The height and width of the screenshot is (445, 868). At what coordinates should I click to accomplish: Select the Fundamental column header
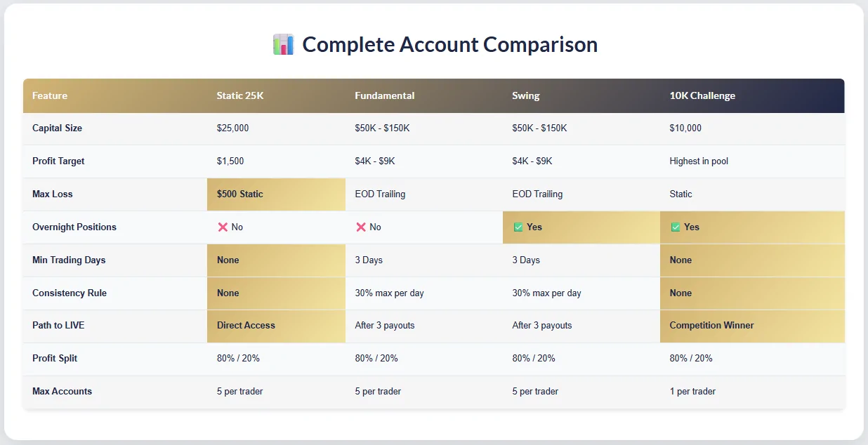[x=385, y=95]
